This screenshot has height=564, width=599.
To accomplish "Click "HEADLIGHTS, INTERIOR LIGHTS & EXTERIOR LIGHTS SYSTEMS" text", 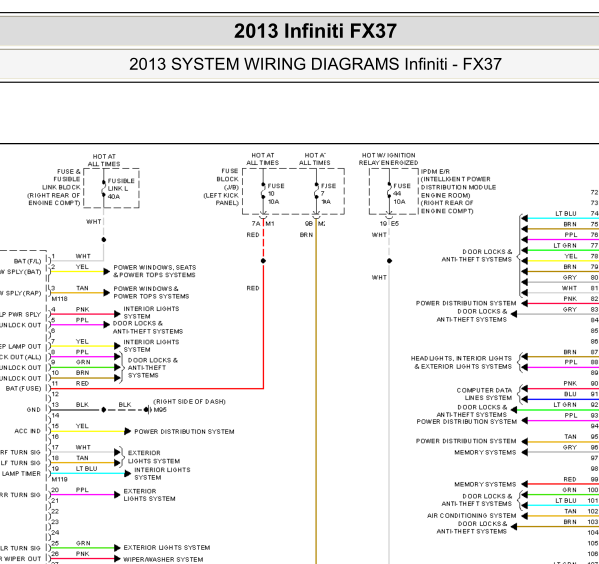I will [x=461, y=362].
